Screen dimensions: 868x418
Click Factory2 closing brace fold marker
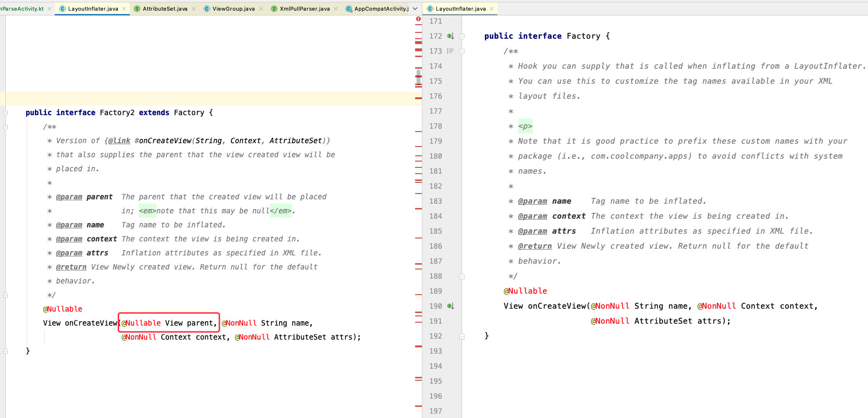[6, 351]
